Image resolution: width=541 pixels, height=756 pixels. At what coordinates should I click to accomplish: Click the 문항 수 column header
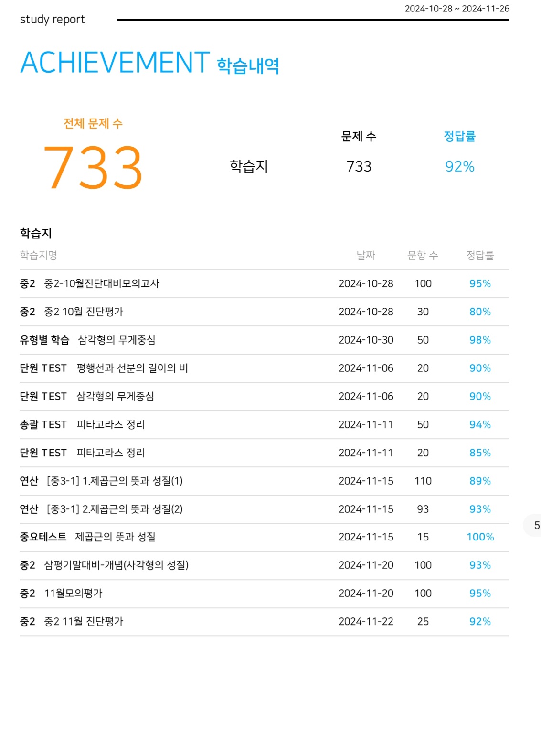pyautogui.click(x=423, y=255)
